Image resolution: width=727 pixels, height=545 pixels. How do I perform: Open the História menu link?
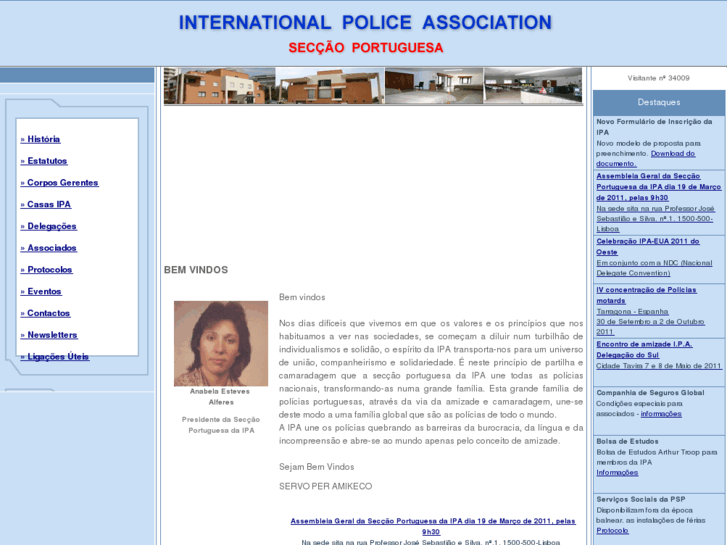click(40, 139)
